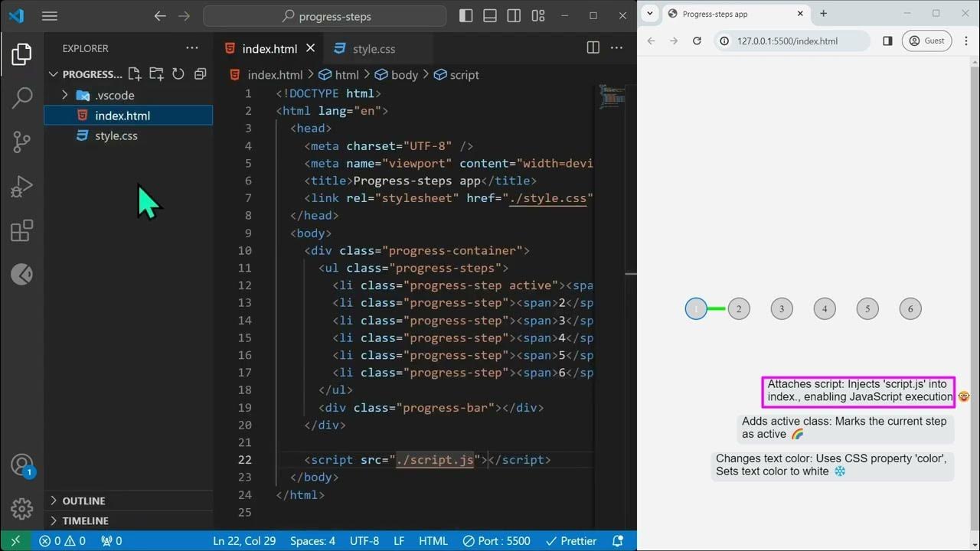Image resolution: width=980 pixels, height=551 pixels.
Task: Click the Guest profile button
Action: [x=926, y=41]
